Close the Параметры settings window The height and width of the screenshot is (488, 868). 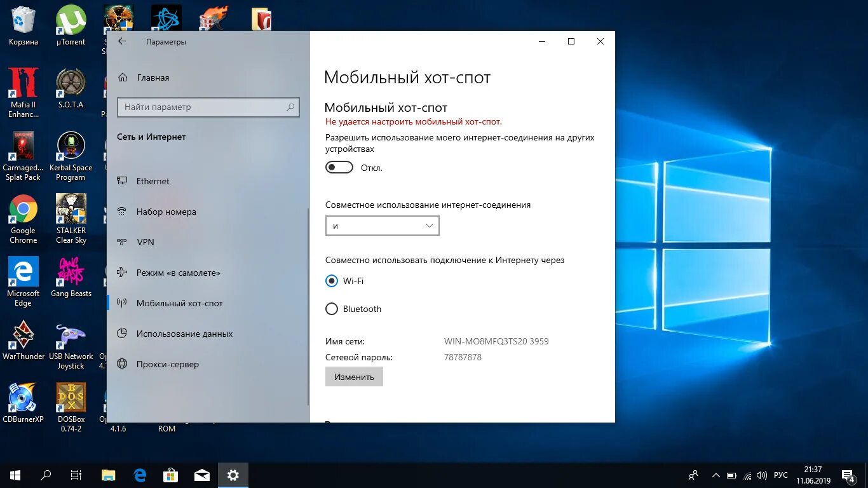click(x=600, y=41)
